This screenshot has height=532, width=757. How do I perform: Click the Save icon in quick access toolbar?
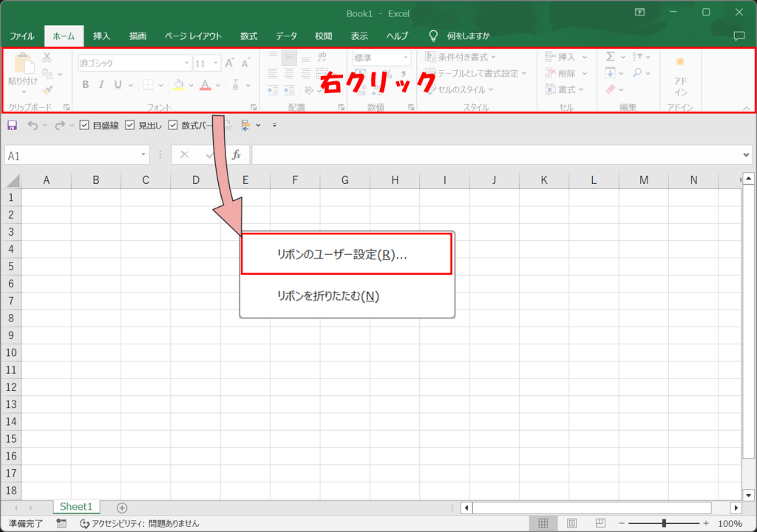(12, 126)
